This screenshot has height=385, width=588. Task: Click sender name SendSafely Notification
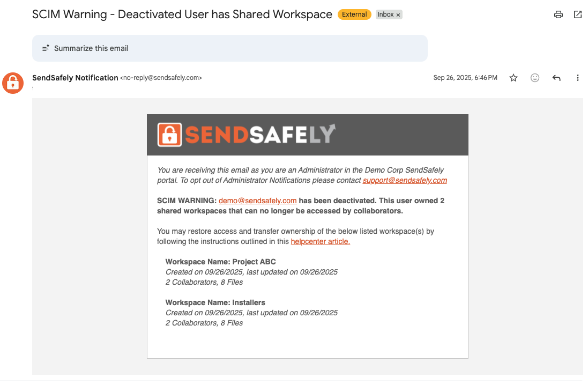pyautogui.click(x=75, y=78)
